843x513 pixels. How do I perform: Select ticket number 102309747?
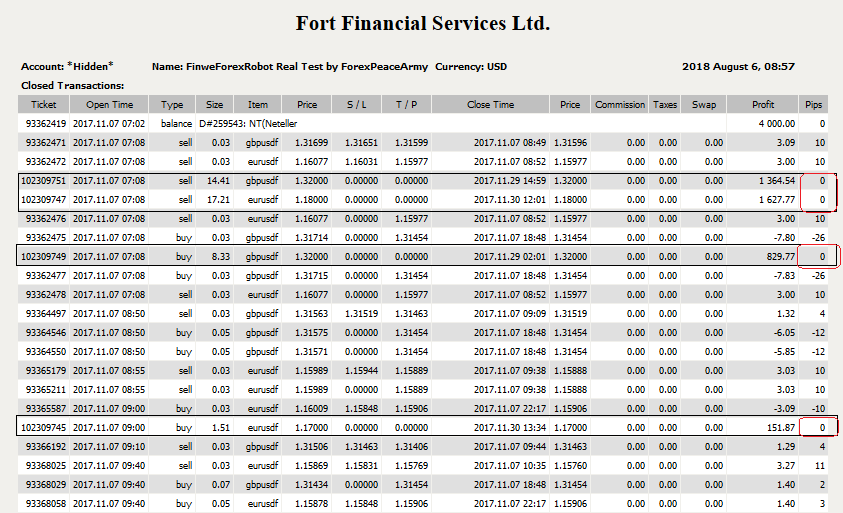click(x=44, y=200)
